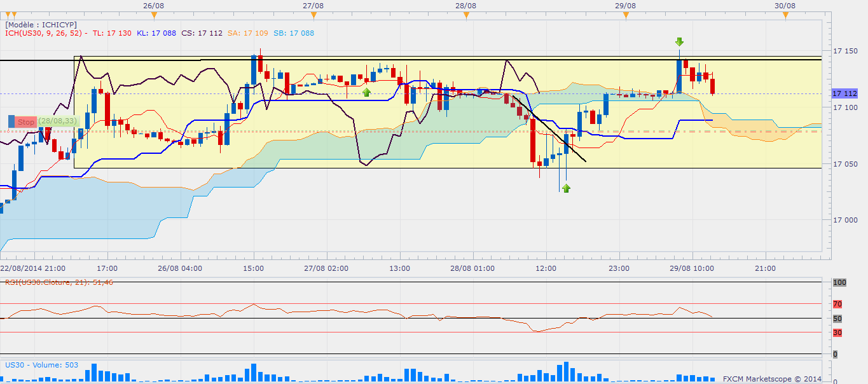
Task: Click the 17 100 price axis label
Action: (x=844, y=107)
